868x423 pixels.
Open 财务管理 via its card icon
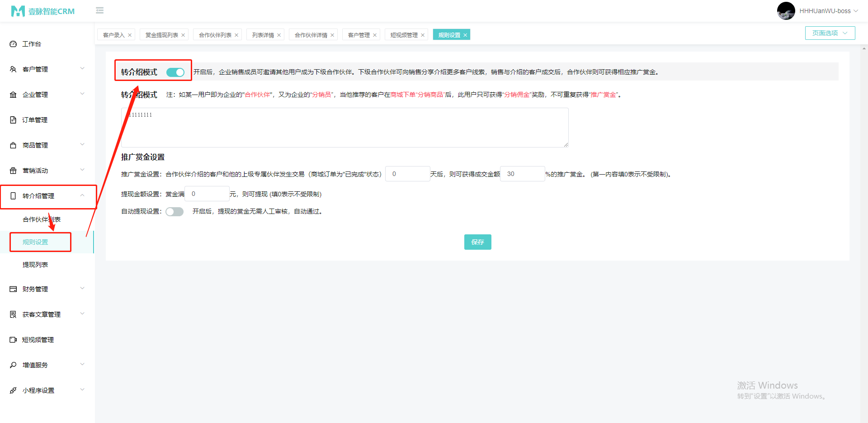[x=13, y=289]
